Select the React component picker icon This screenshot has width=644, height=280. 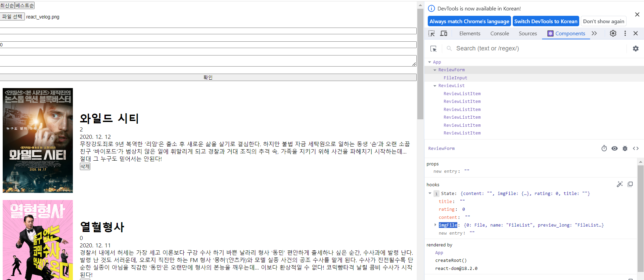pyautogui.click(x=433, y=49)
